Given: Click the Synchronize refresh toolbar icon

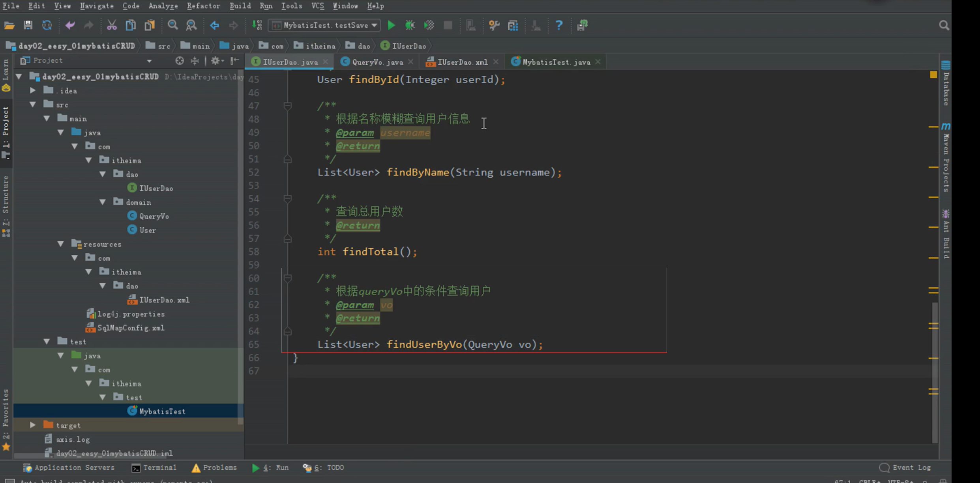Looking at the screenshot, I should 47,26.
